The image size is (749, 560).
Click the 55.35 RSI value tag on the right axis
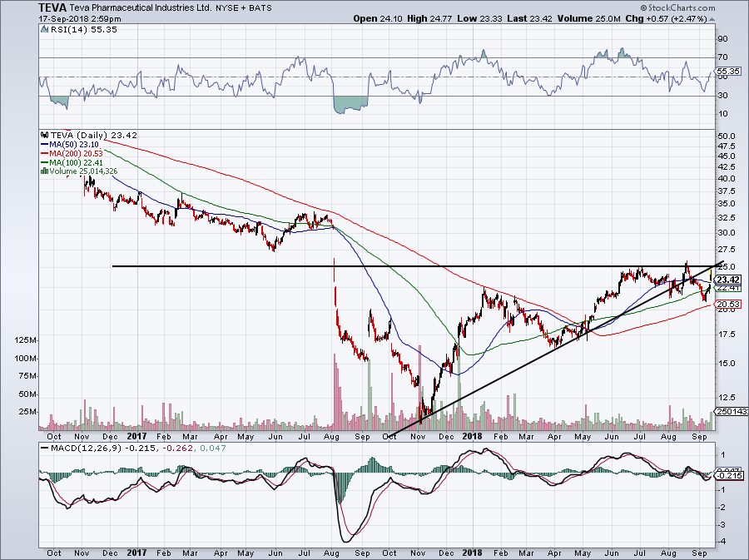728,71
